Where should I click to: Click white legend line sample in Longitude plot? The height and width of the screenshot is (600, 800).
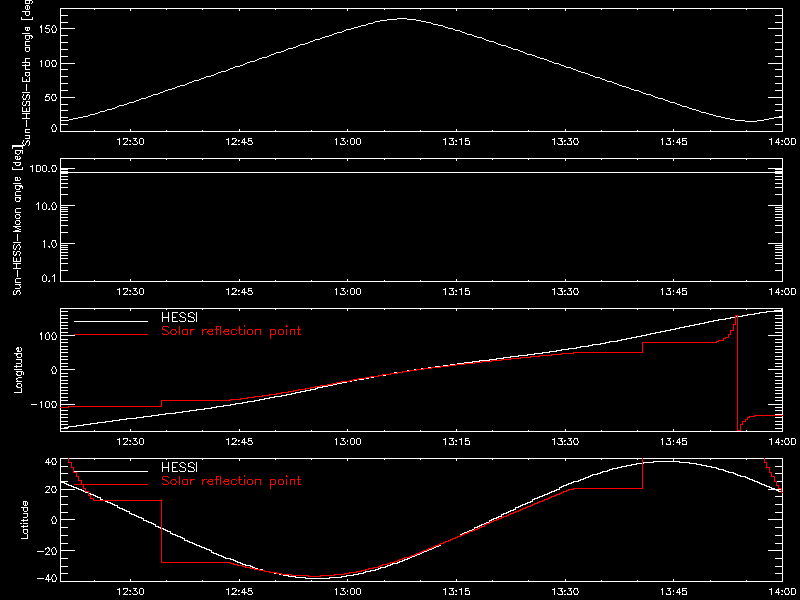click(111, 321)
